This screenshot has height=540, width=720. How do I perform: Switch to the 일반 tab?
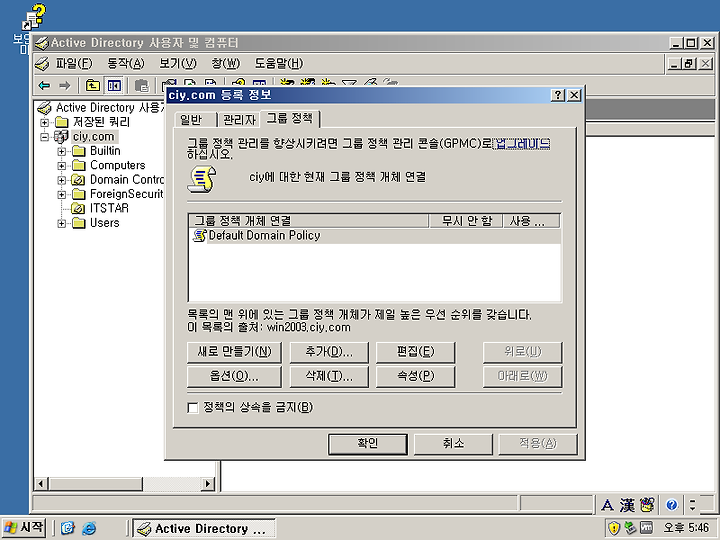(195, 120)
